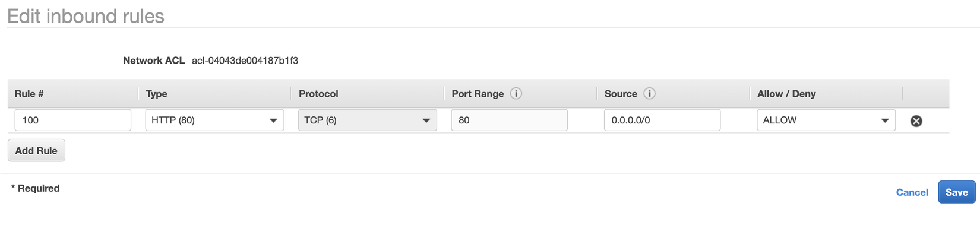The width and height of the screenshot is (980, 238).
Task: Click the Allow / Deny column header
Action: coord(786,94)
